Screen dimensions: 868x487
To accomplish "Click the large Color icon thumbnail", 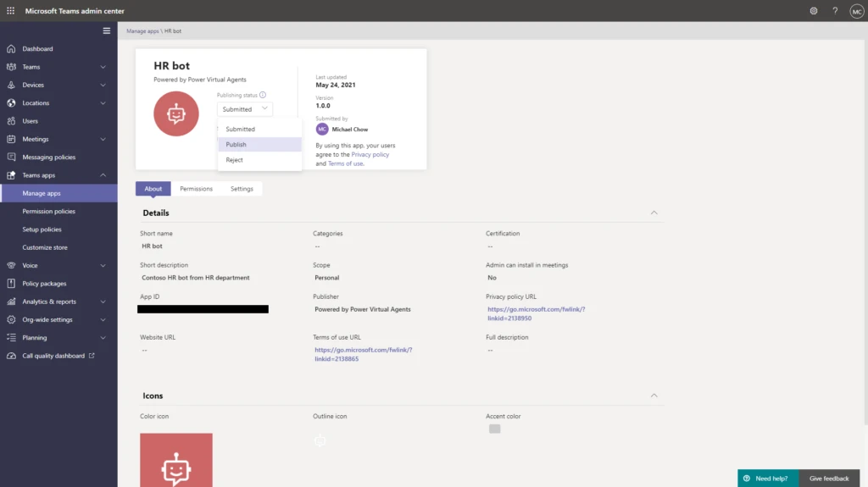I will coord(176,460).
